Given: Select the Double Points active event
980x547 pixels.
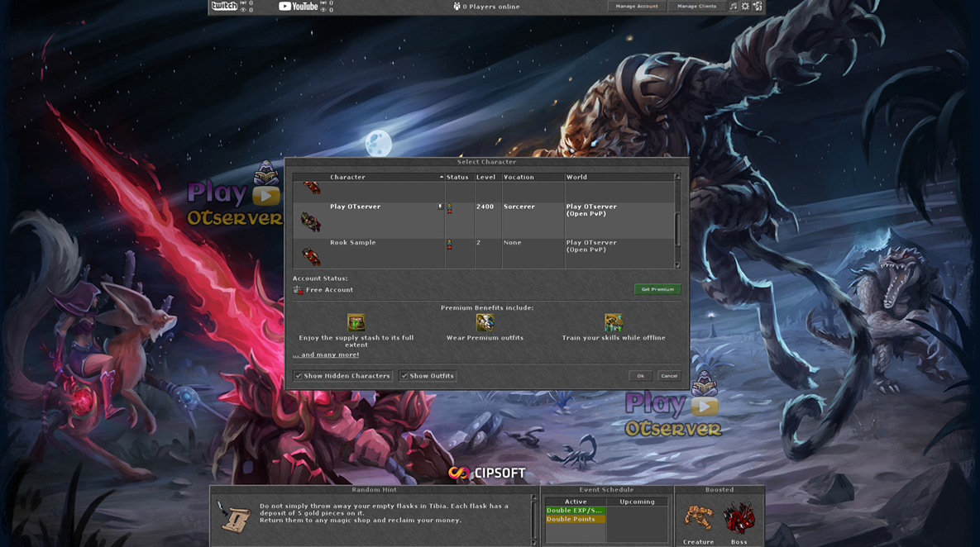Looking at the screenshot, I should coord(575,519).
